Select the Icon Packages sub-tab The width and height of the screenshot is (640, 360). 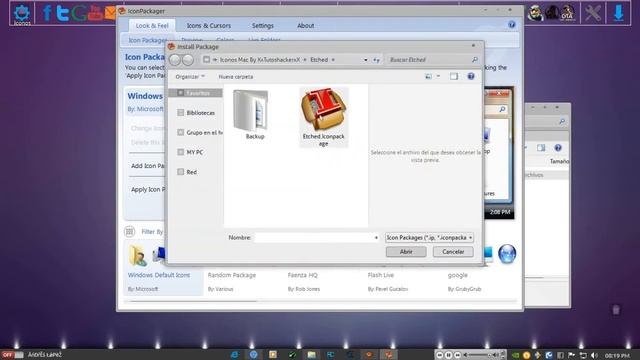147,40
